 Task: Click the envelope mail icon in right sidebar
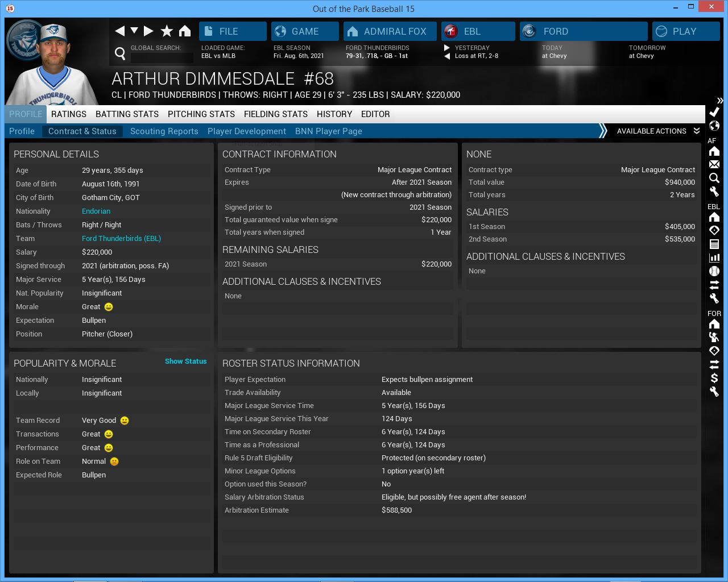[714, 164]
